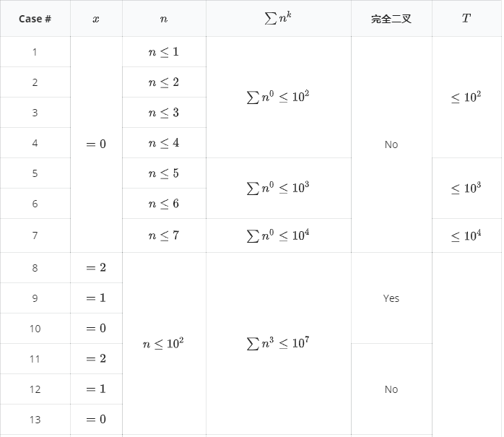Screen dimensions: 504x437
Task: Select the x = 1 cell in case 12 row
Action: (x=96, y=389)
